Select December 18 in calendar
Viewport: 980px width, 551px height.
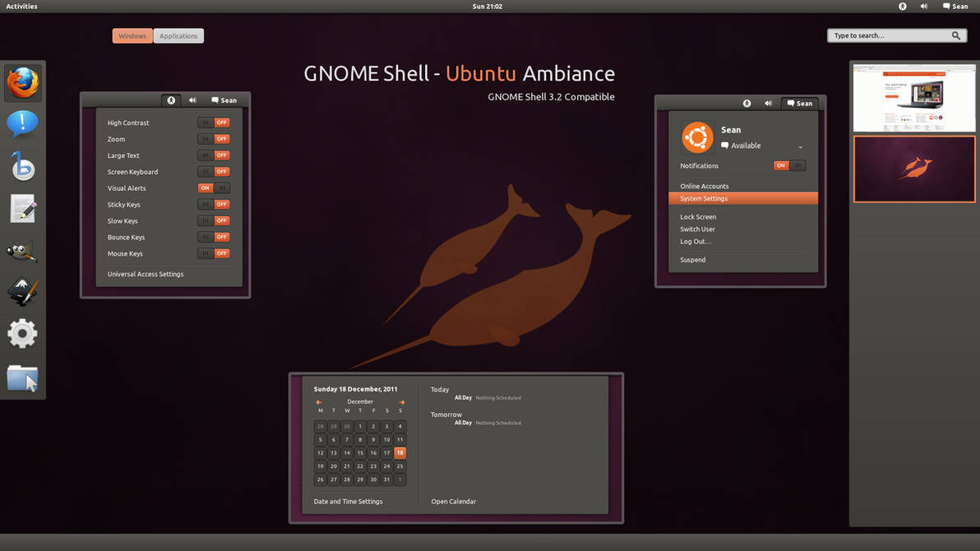point(400,453)
